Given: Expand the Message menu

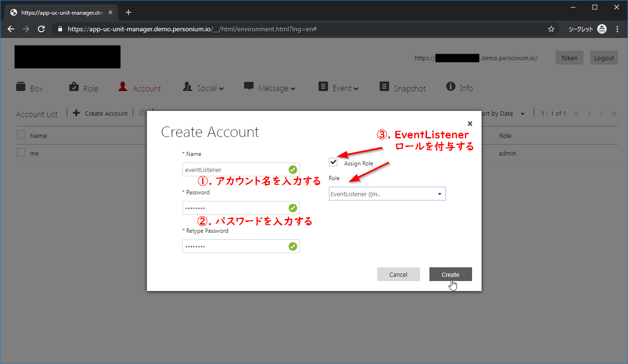Looking at the screenshot, I should (270, 88).
